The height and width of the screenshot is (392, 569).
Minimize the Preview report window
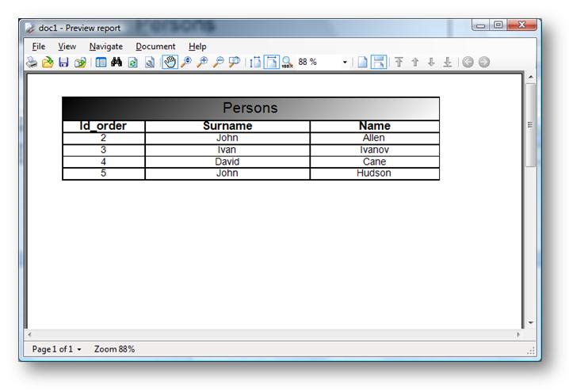coord(481,25)
